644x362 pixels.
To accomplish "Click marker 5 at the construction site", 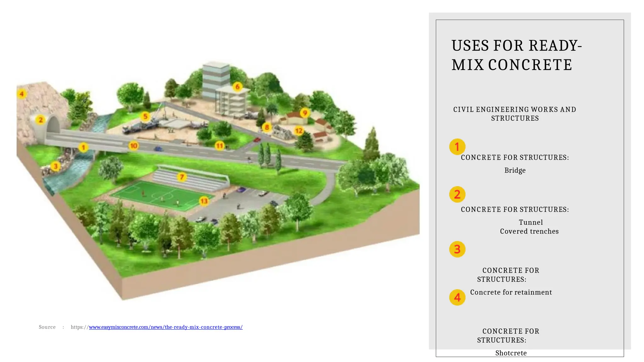I will (145, 117).
